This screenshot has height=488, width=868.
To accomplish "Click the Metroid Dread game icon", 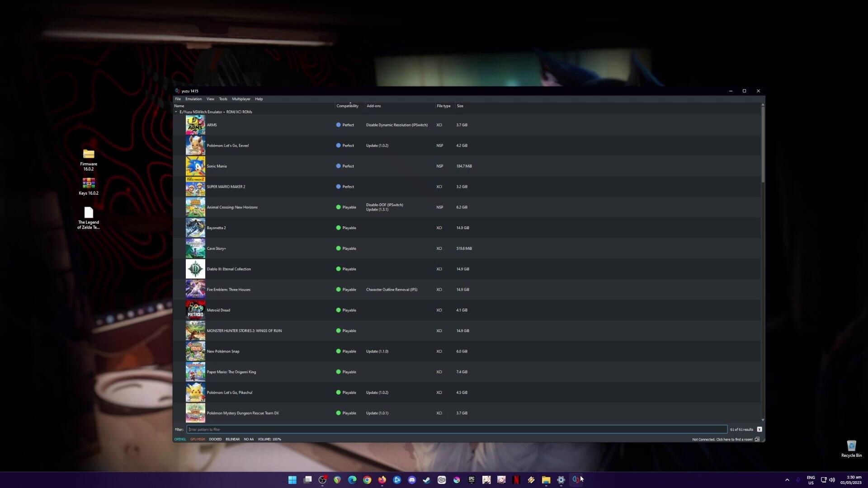I will pyautogui.click(x=195, y=310).
